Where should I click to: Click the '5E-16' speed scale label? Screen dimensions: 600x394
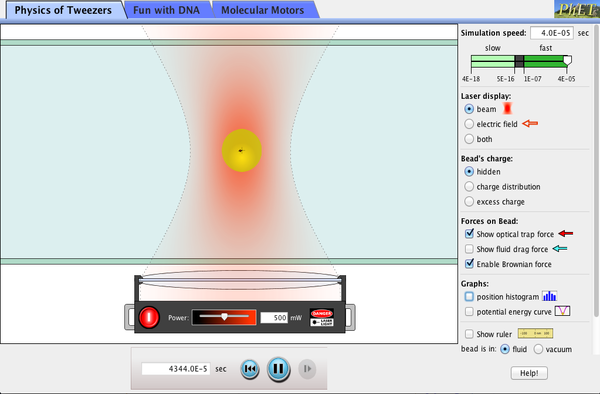[x=505, y=79]
